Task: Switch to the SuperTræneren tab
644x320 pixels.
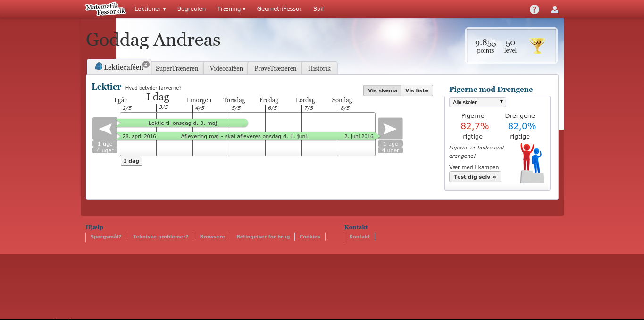Action: pyautogui.click(x=177, y=68)
